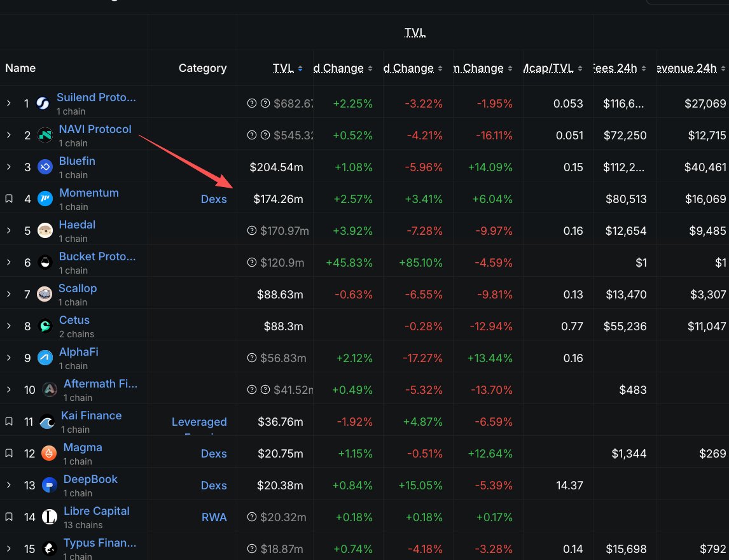This screenshot has height=560, width=729.
Task: Expand the Bluefin row
Action: pyautogui.click(x=9, y=167)
